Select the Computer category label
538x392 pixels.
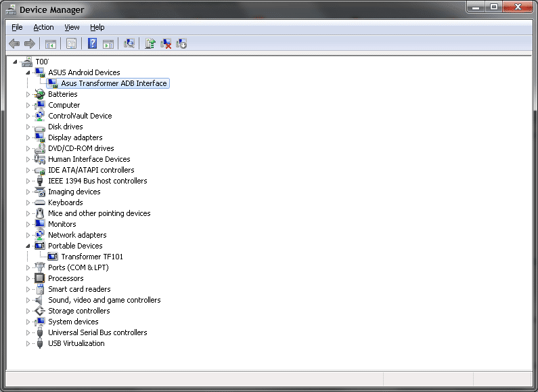(x=64, y=105)
